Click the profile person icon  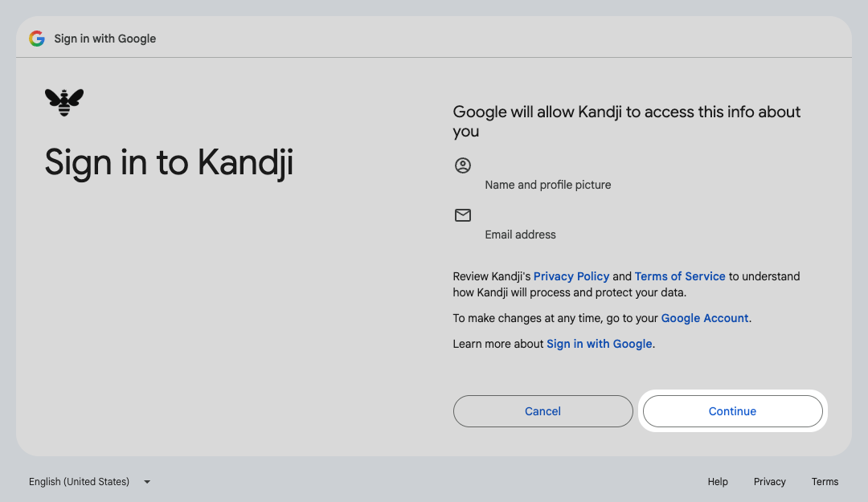click(463, 165)
